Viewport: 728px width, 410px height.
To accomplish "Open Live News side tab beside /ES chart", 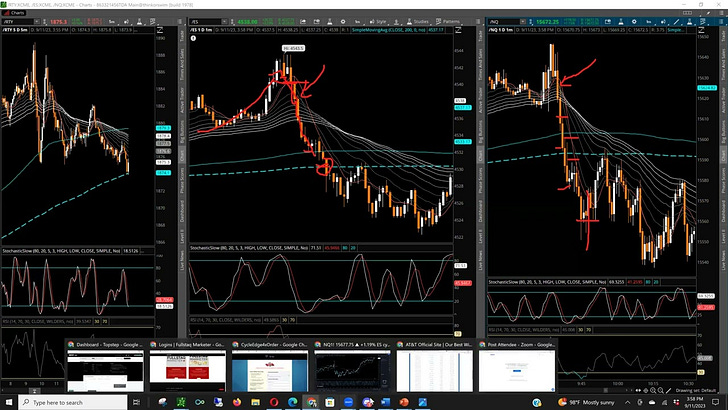I will tap(480, 260).
